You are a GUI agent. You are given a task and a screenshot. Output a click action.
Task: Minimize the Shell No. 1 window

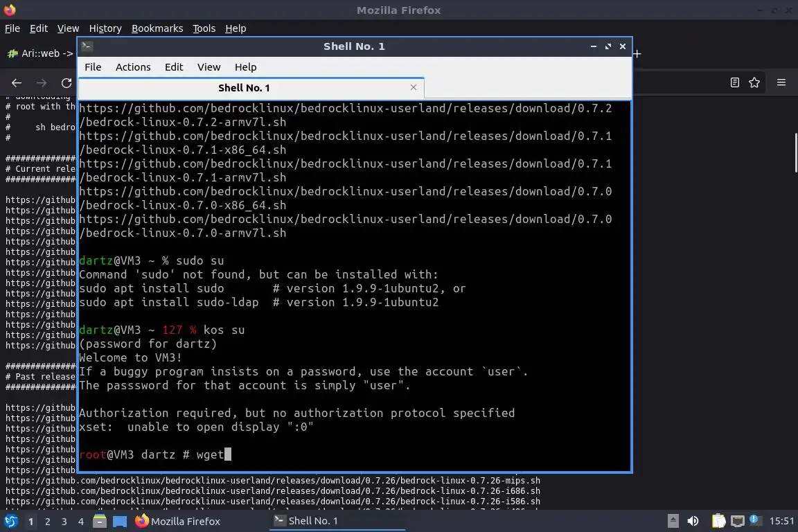(x=594, y=46)
